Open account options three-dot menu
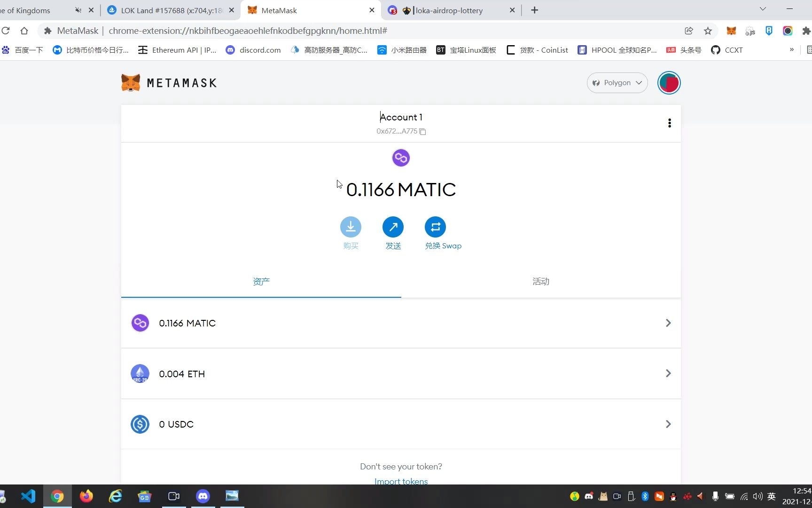The width and height of the screenshot is (812, 508). coord(669,123)
